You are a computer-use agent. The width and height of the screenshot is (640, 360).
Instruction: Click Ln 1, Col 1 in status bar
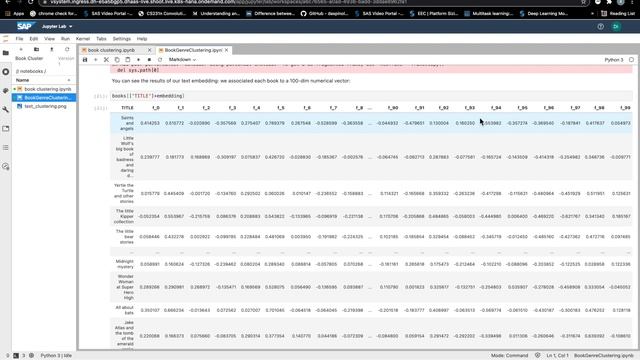[557, 356]
